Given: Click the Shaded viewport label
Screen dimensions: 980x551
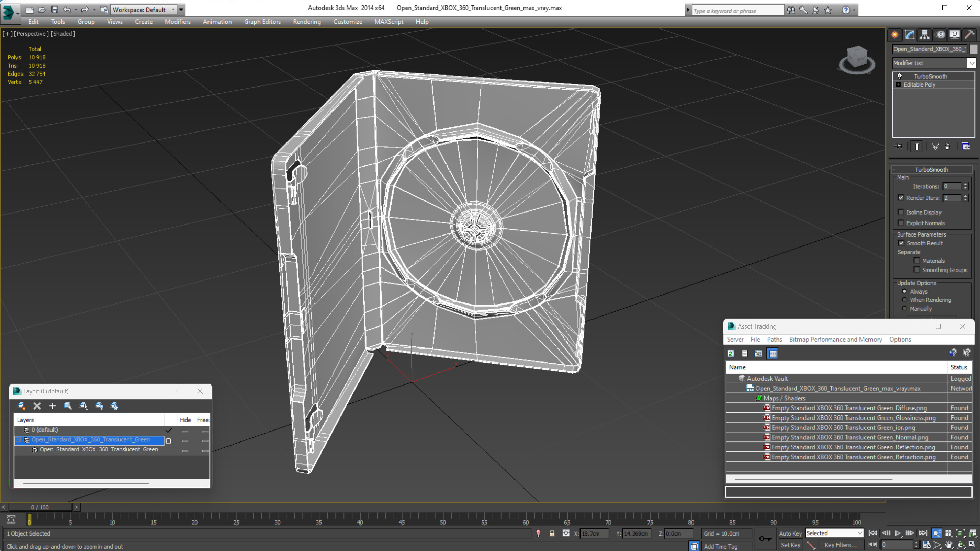Looking at the screenshot, I should point(63,33).
